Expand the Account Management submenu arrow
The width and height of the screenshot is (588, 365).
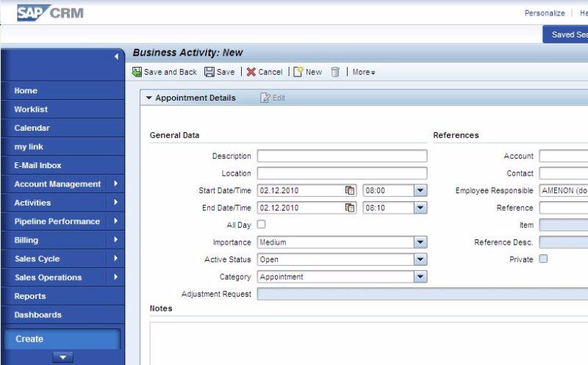116,184
